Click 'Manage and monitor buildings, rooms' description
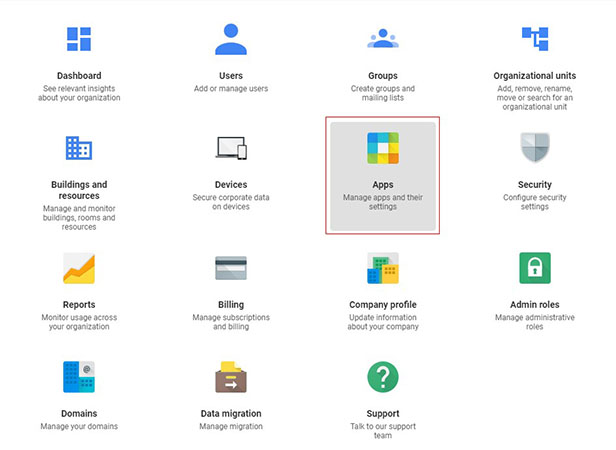The height and width of the screenshot is (450, 616). pos(79,217)
